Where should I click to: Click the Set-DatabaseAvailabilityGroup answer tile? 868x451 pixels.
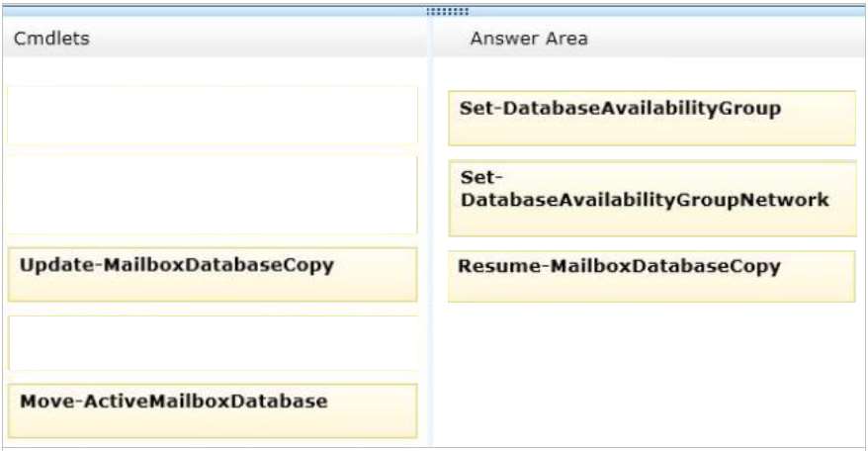click(x=652, y=119)
